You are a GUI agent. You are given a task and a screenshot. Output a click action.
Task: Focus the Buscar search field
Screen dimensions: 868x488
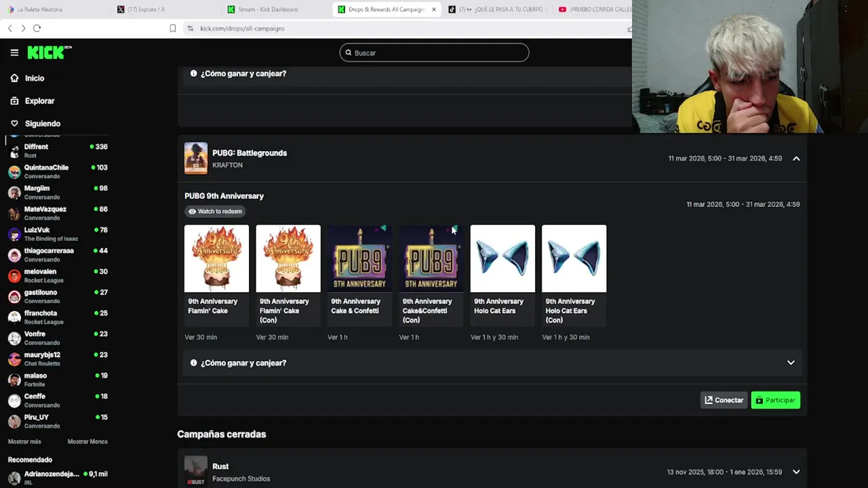tap(434, 53)
